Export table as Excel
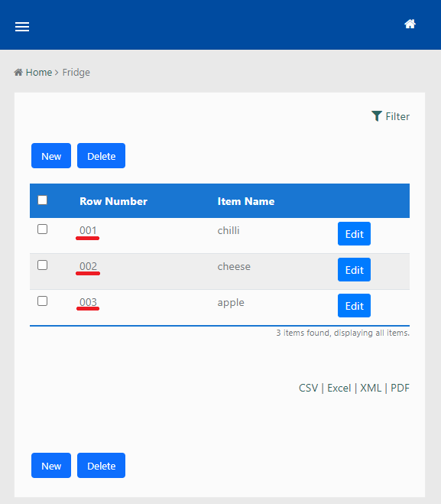 click(339, 388)
